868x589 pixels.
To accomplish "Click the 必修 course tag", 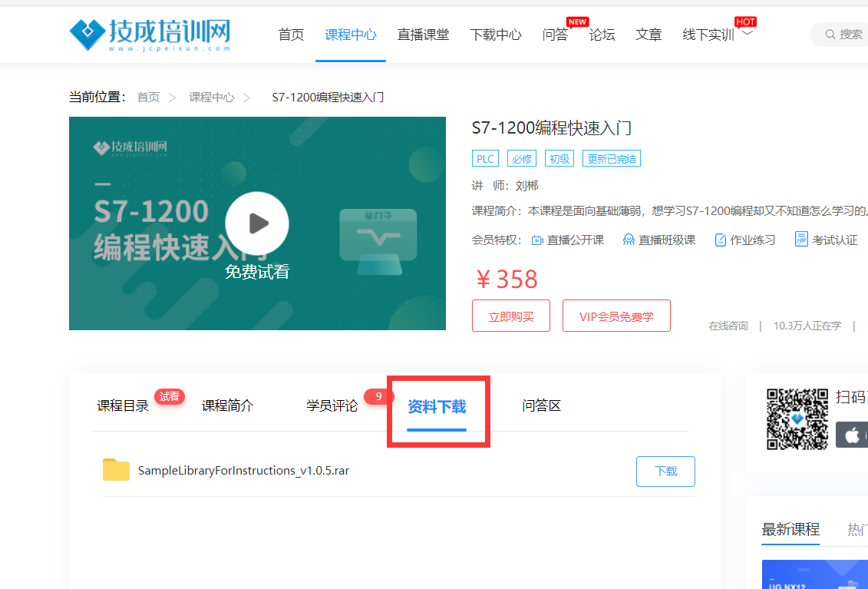I will (522, 158).
